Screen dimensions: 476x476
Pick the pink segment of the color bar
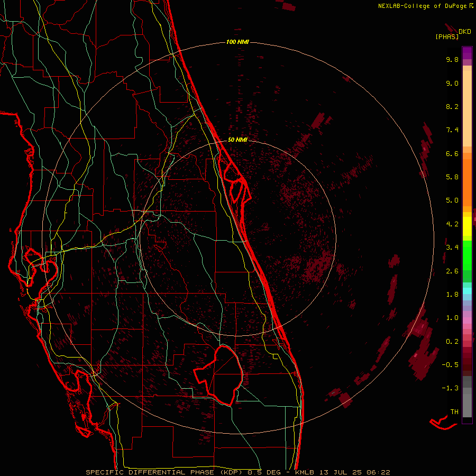pyautogui.click(x=467, y=321)
